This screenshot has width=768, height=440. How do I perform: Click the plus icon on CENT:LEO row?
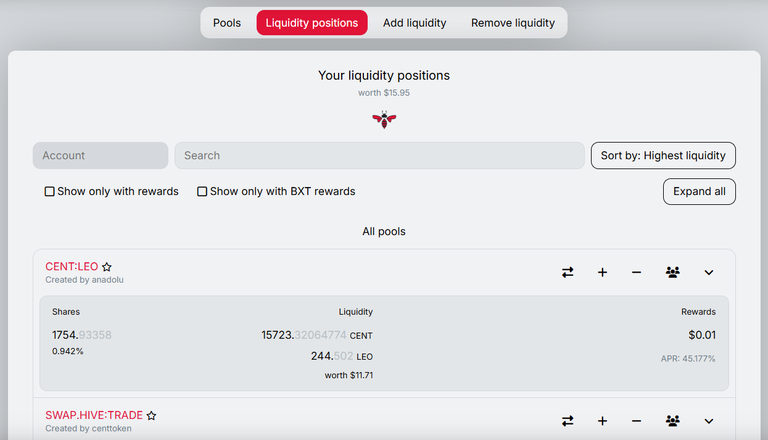[602, 272]
